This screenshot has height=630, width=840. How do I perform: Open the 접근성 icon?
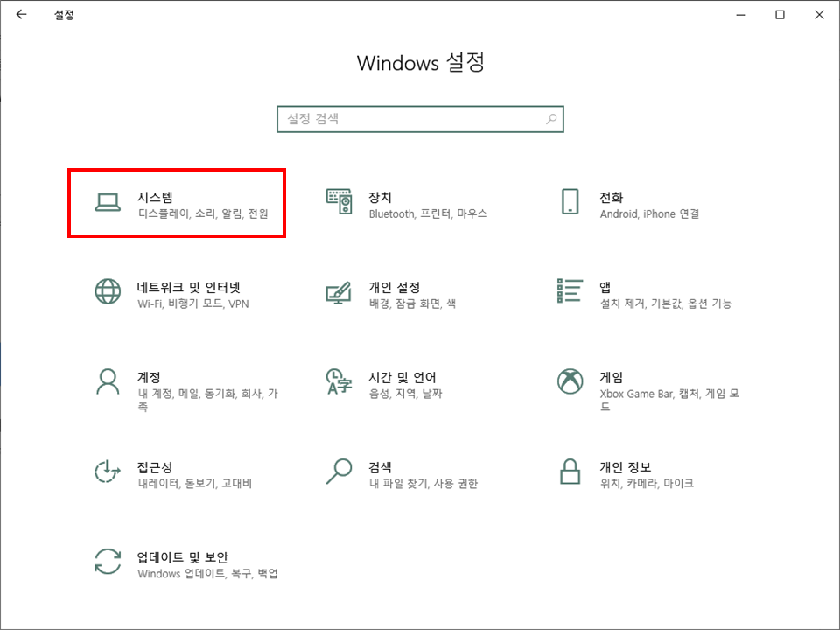coord(108,472)
